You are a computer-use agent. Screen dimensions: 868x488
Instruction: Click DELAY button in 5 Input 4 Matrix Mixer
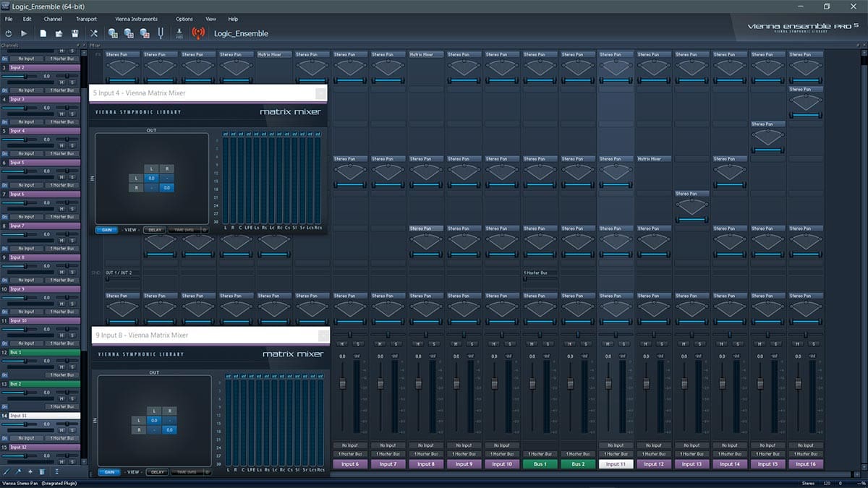(153, 229)
